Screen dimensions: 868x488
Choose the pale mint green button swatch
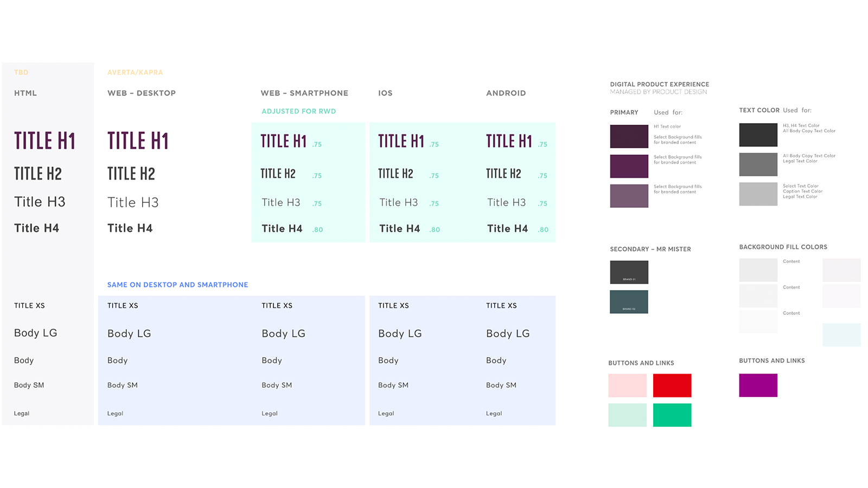(627, 415)
